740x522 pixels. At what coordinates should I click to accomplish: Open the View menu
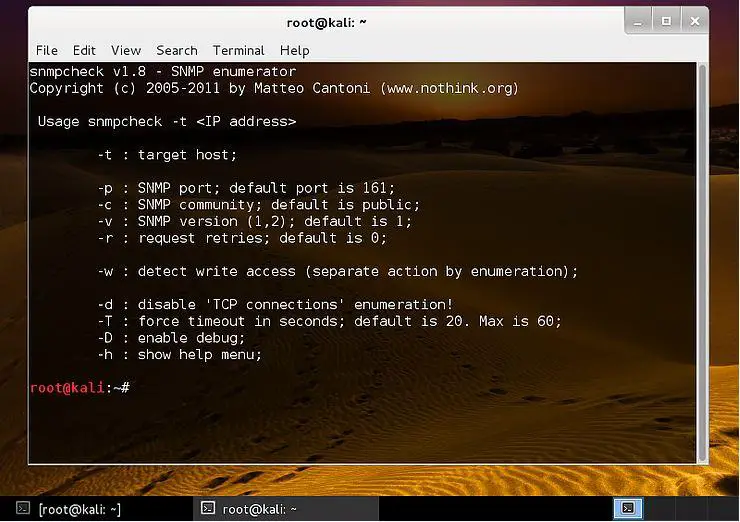coord(126,51)
